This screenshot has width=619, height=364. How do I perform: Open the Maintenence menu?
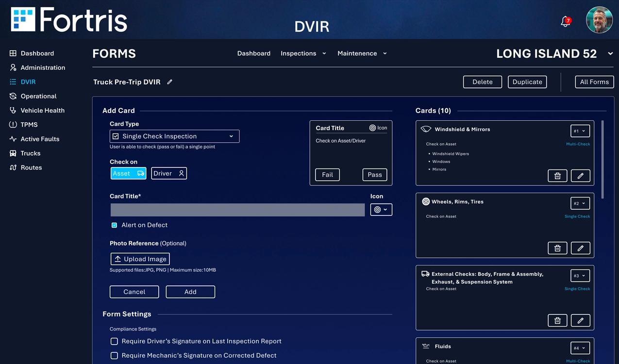[x=362, y=53]
